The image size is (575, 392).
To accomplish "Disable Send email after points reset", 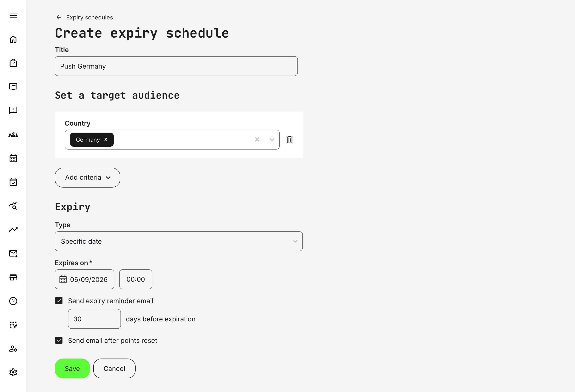I will click(59, 340).
